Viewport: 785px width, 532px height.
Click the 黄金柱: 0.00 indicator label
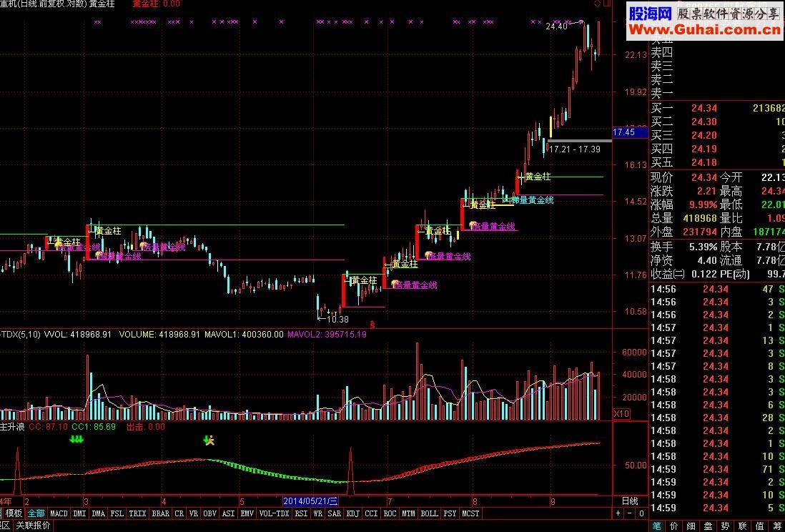(x=156, y=4)
